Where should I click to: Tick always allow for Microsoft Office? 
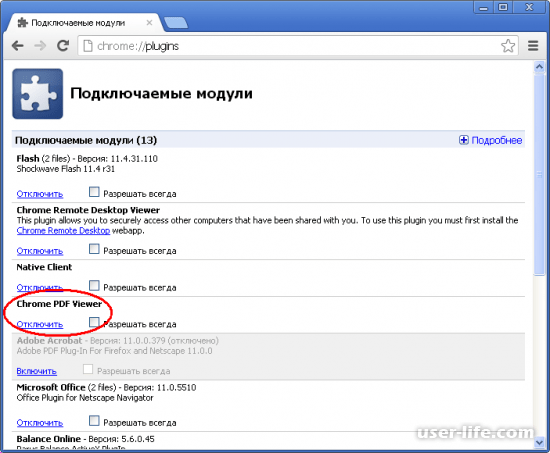tap(94, 420)
